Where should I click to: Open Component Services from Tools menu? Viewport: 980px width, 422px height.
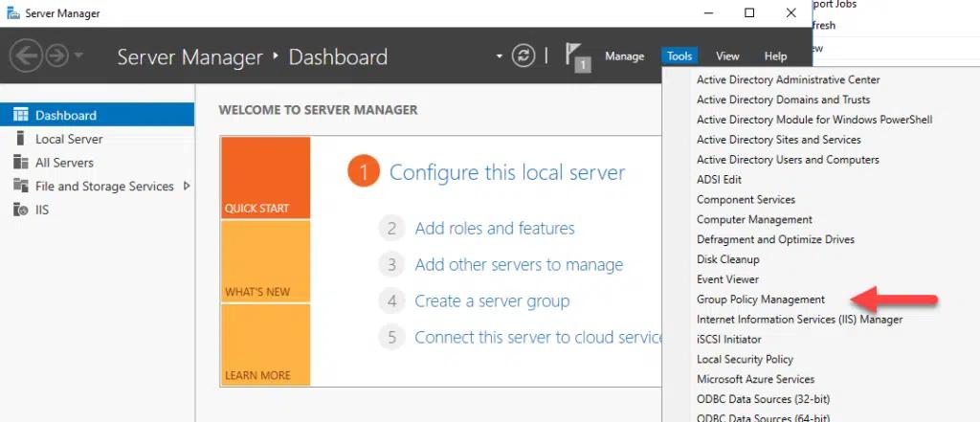click(x=746, y=200)
